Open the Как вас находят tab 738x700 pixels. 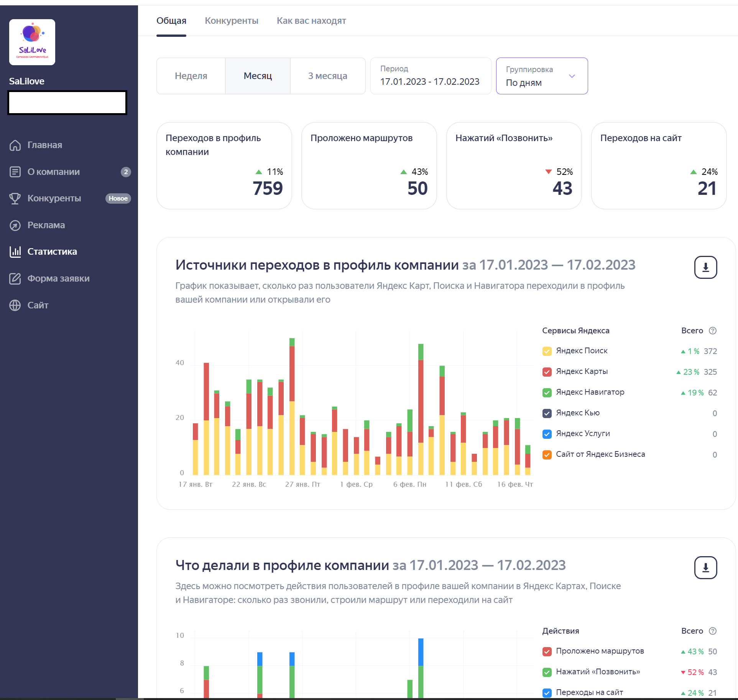pos(311,21)
